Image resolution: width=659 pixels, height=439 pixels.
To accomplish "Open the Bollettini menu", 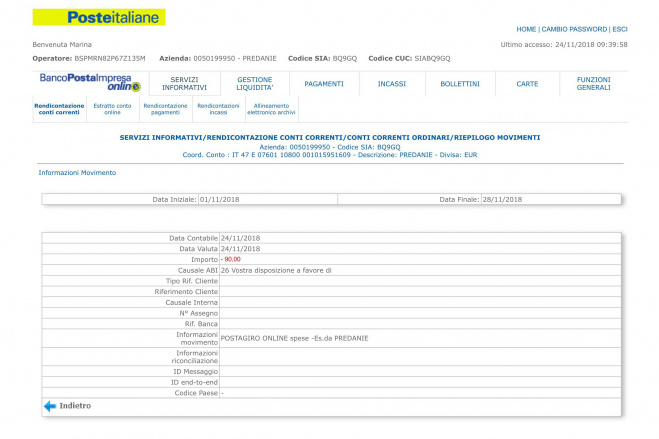I will [x=459, y=84].
